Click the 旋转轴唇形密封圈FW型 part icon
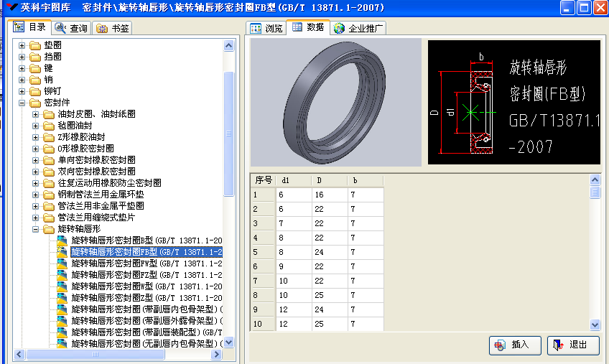 [x=62, y=263]
